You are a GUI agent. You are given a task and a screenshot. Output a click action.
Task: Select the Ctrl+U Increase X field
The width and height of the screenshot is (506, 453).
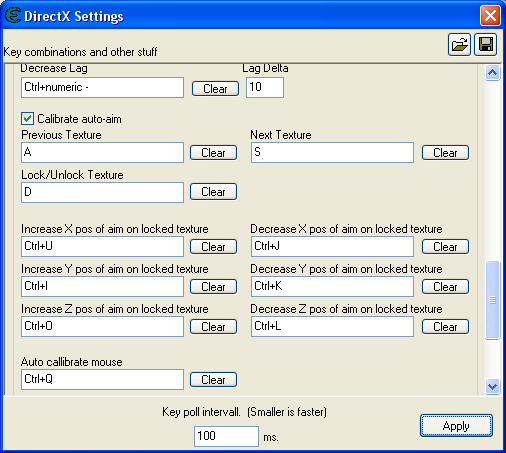[102, 247]
